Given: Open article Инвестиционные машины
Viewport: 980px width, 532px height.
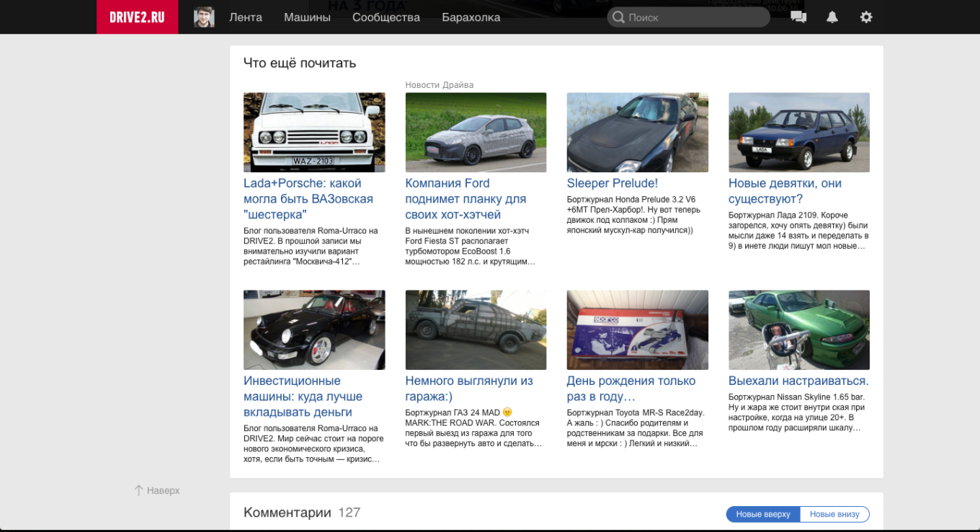Looking at the screenshot, I should click(303, 396).
